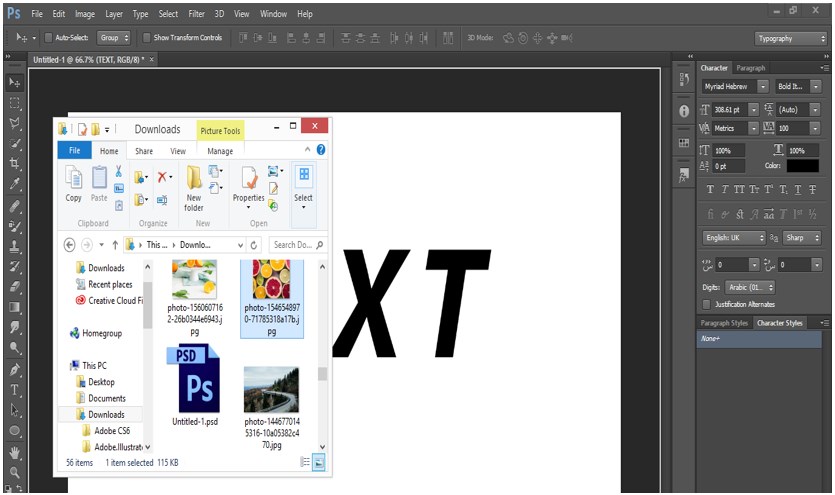Open the Window menu in Photoshop
This screenshot has width=835, height=495.
[273, 14]
